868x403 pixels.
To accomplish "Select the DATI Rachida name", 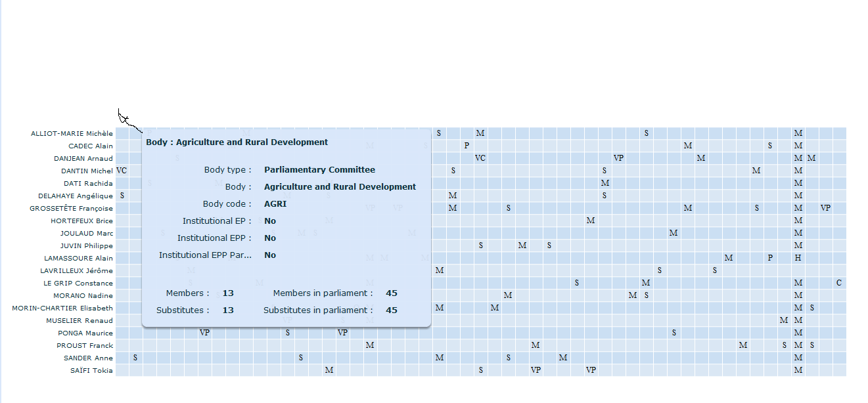I will [88, 183].
